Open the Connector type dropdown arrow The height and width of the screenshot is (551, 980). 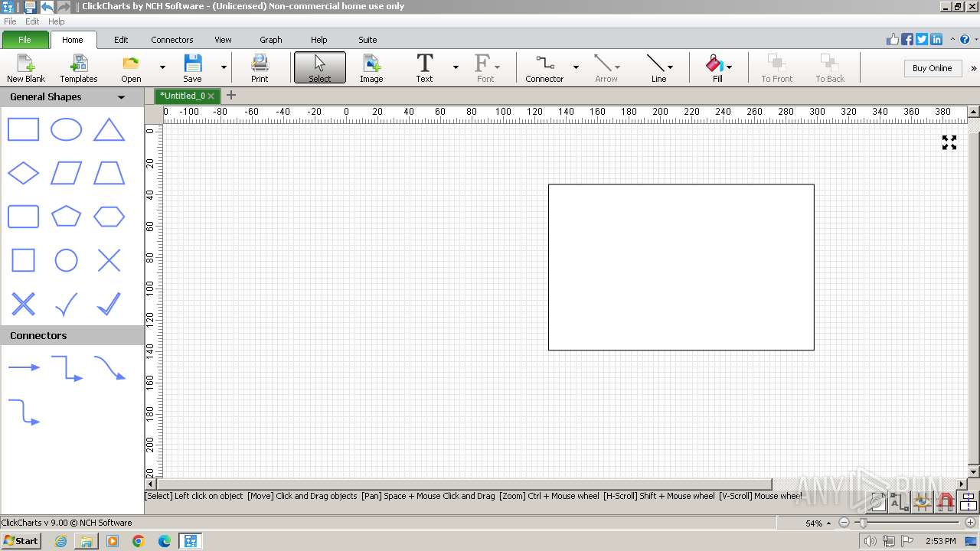(x=576, y=68)
